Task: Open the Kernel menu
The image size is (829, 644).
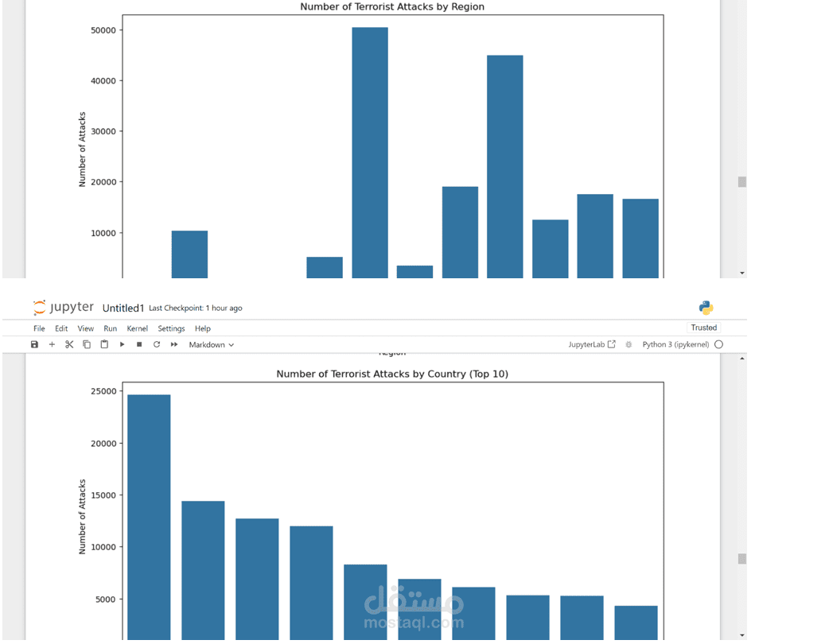Action: pos(137,328)
